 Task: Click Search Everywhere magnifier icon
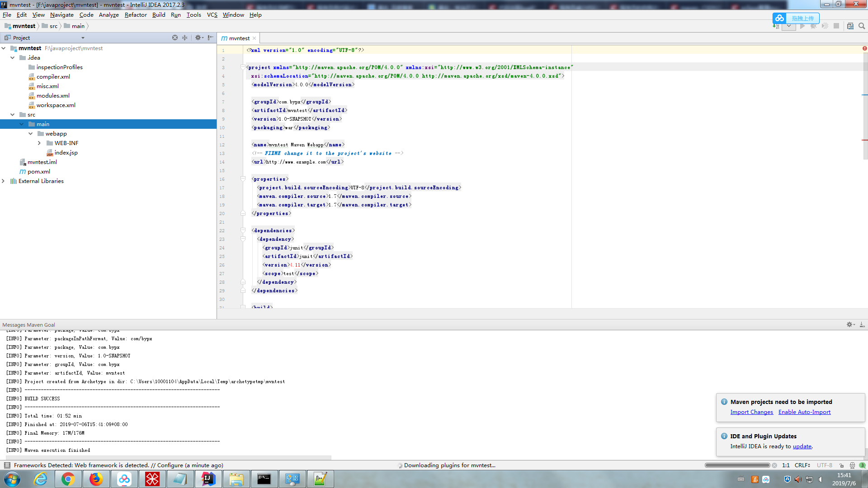862,26
